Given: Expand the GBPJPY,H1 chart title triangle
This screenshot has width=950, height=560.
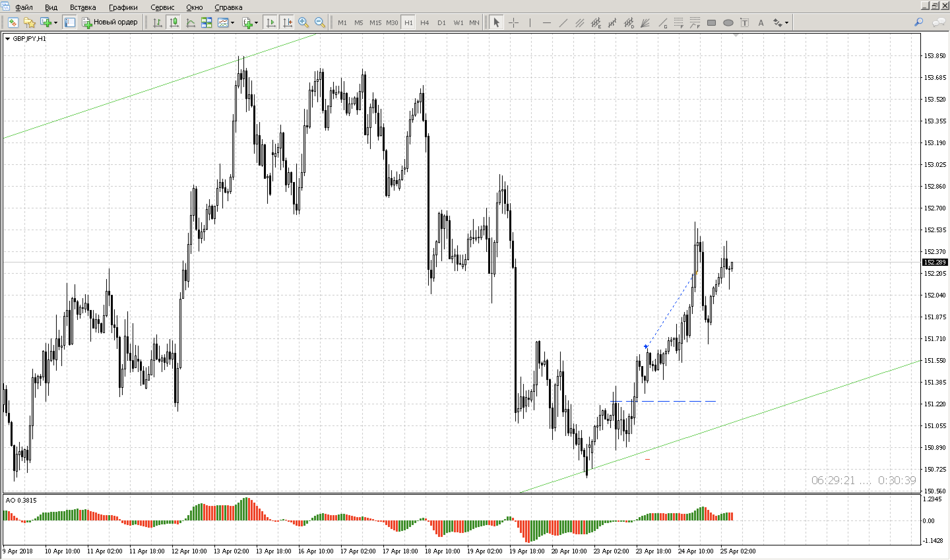Looking at the screenshot, I should point(8,39).
